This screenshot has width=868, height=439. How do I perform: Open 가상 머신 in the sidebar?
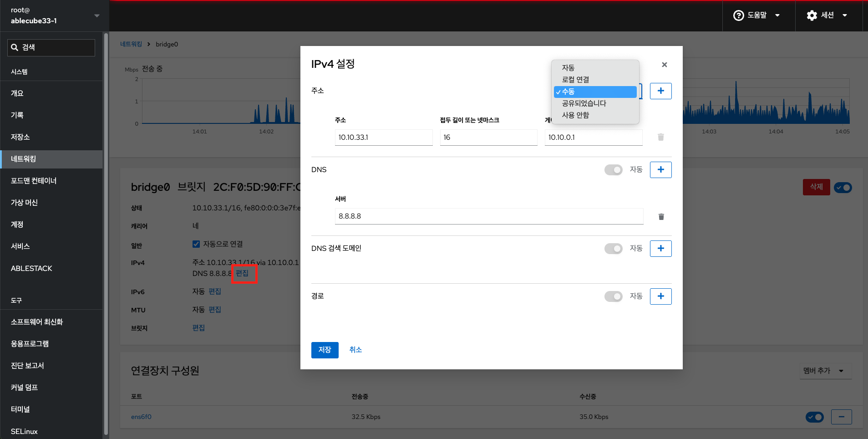[x=25, y=203]
